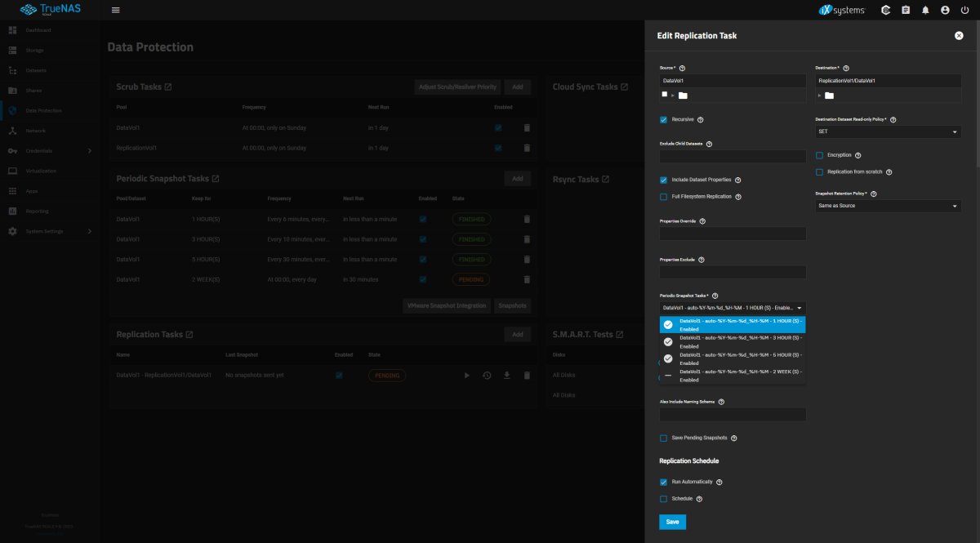This screenshot has height=543, width=980.
Task: Show help for Encryption
Action: point(857,155)
